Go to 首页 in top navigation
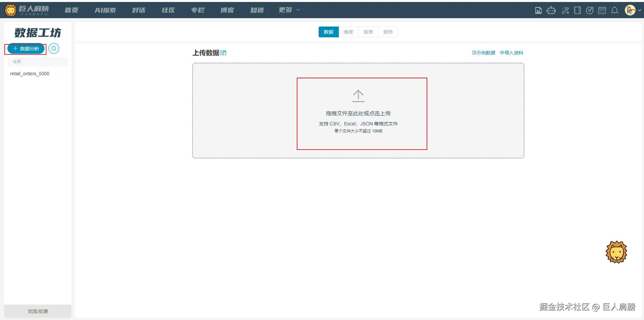 pos(71,10)
